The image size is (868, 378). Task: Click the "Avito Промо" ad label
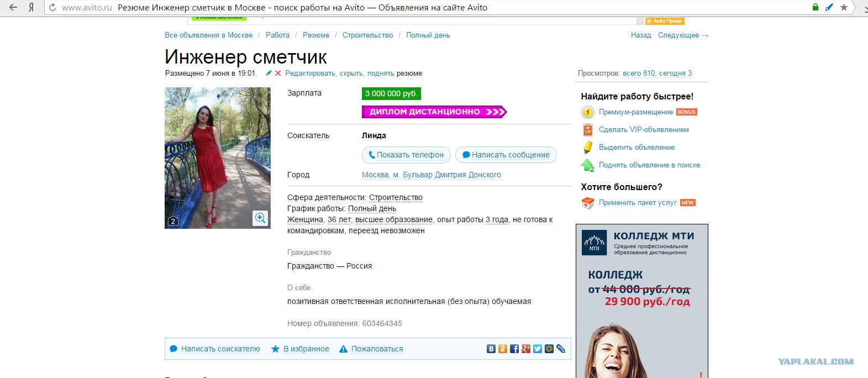(x=665, y=21)
